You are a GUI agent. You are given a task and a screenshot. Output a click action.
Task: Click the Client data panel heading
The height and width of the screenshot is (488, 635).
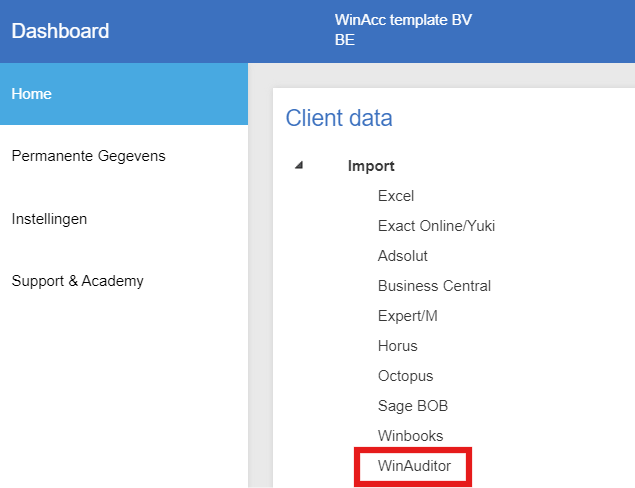(x=339, y=118)
